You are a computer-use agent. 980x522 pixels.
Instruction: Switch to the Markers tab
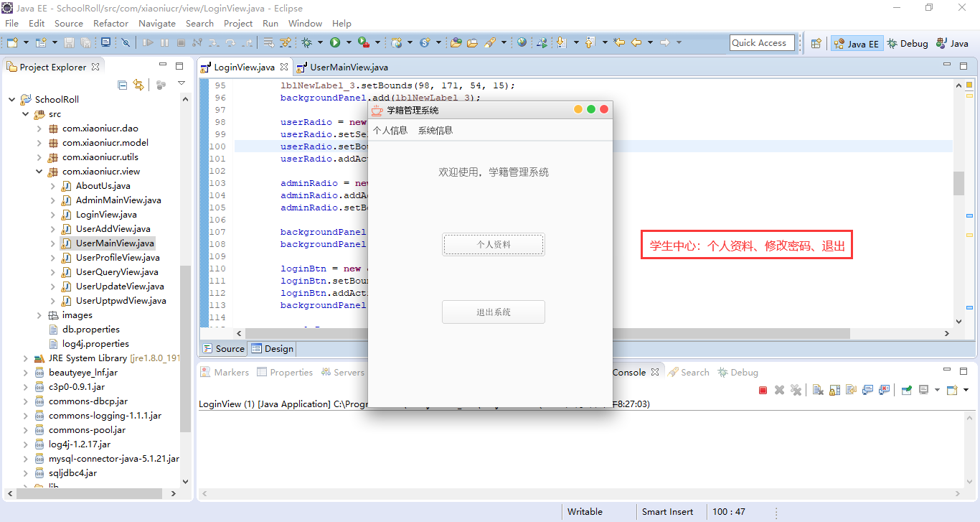(x=225, y=372)
